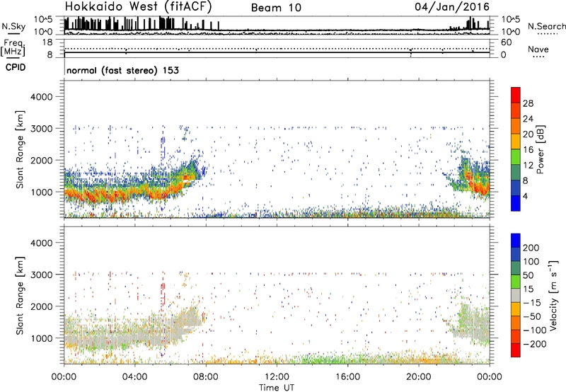Click the "Nave" legend label
Screen dimensions: 566x392
(x=538, y=49)
